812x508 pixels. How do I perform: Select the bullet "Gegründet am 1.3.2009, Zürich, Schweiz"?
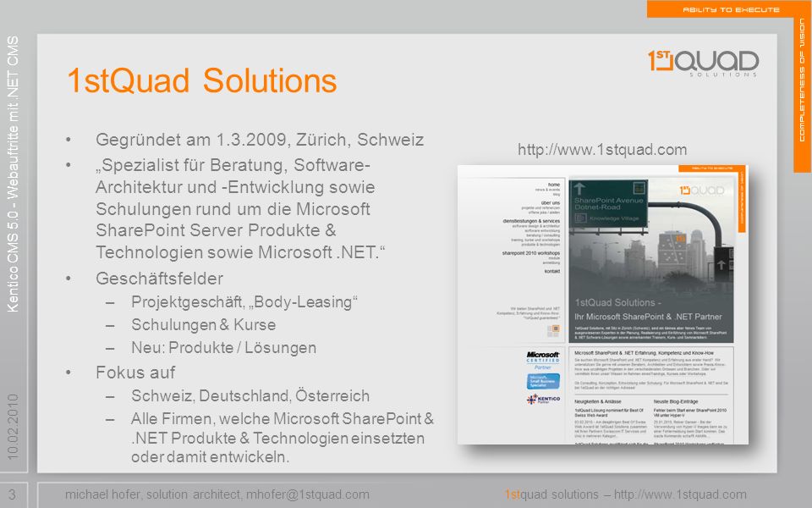coord(260,140)
